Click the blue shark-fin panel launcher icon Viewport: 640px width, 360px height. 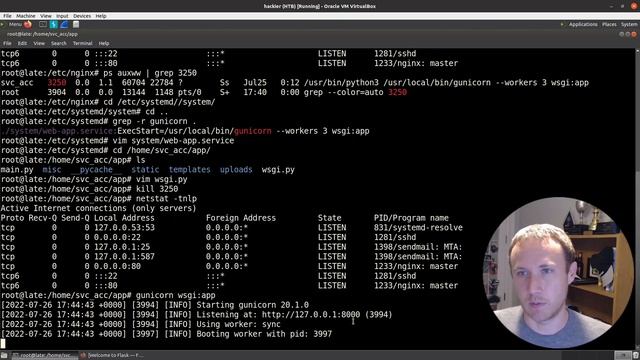pyautogui.click(x=64, y=24)
